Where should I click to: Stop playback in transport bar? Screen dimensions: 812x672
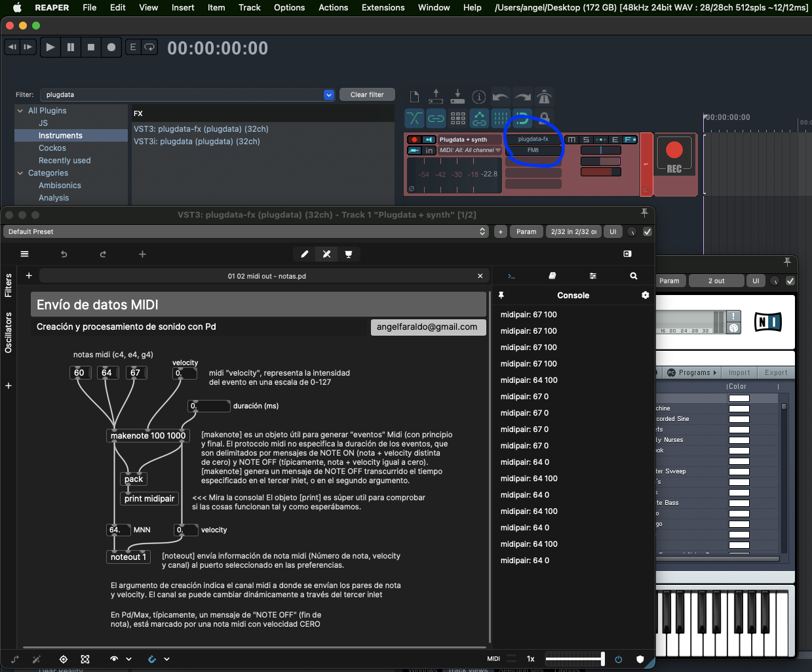90,47
